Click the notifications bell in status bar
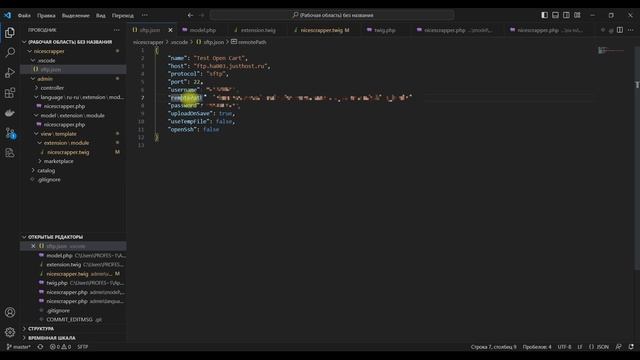The height and width of the screenshot is (360, 640). pos(631,347)
